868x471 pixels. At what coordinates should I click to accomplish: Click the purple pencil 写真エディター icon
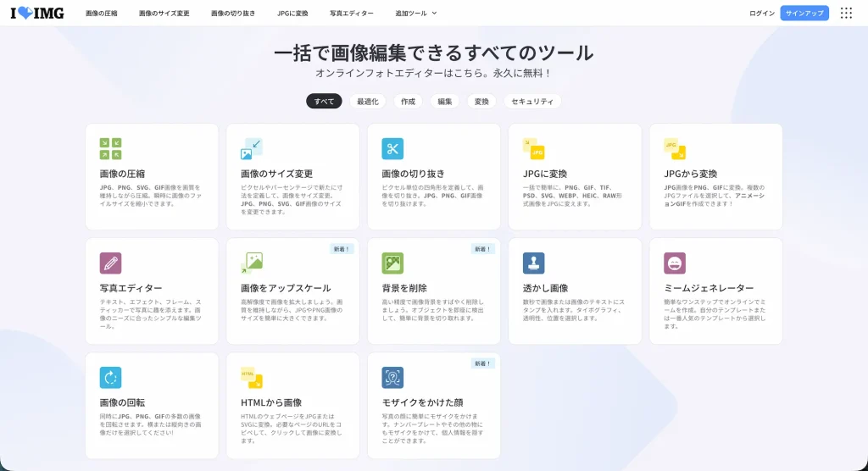tap(110, 263)
